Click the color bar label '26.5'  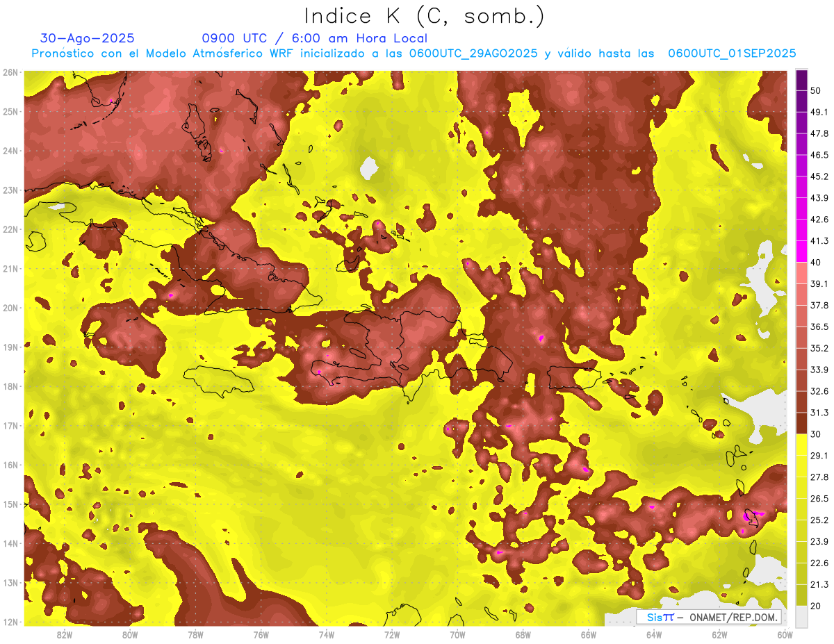pyautogui.click(x=819, y=498)
